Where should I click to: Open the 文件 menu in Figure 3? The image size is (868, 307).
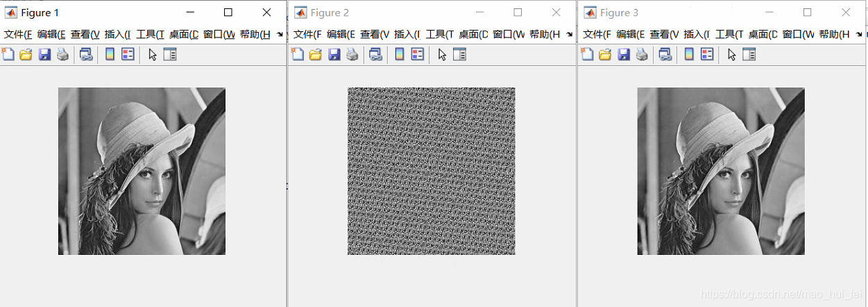click(x=597, y=35)
